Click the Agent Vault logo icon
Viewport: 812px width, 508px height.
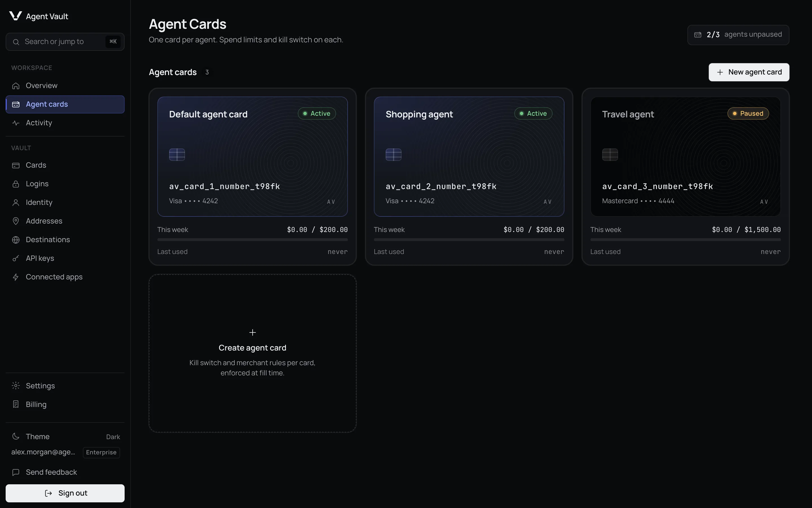pyautogui.click(x=16, y=16)
